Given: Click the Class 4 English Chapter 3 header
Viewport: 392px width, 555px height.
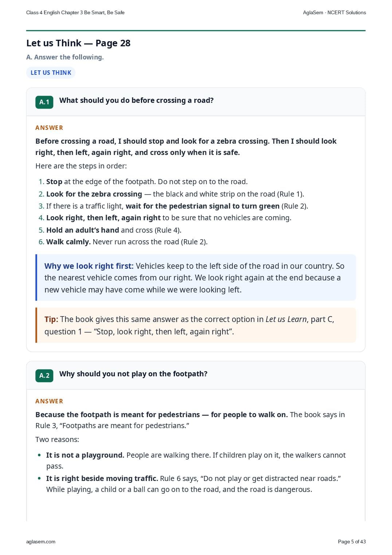Looking at the screenshot, I should click(x=75, y=12).
